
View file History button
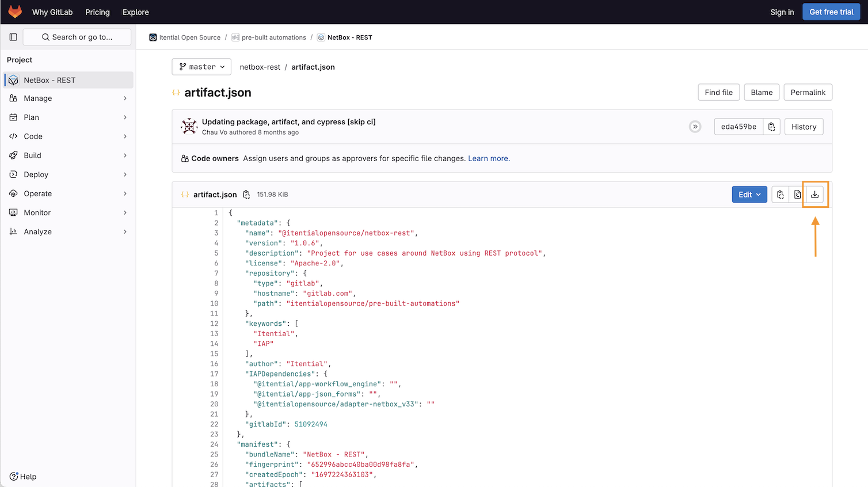(x=804, y=127)
